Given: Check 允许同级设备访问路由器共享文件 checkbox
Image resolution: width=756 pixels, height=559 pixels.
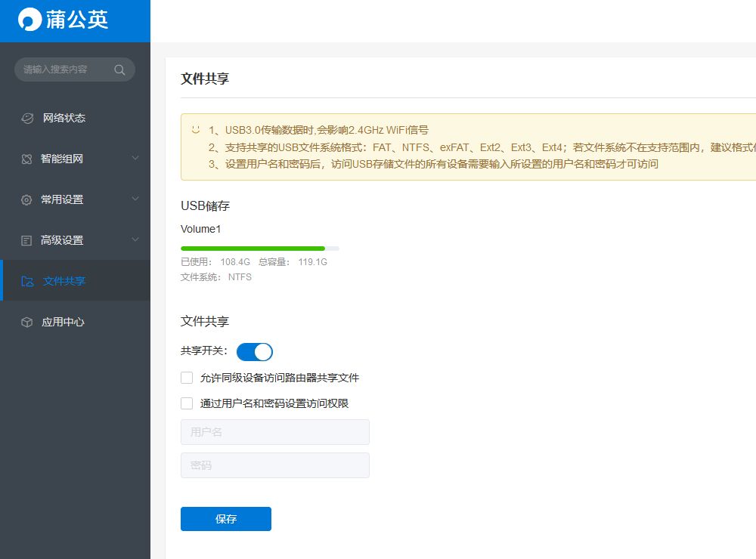Looking at the screenshot, I should [187, 378].
